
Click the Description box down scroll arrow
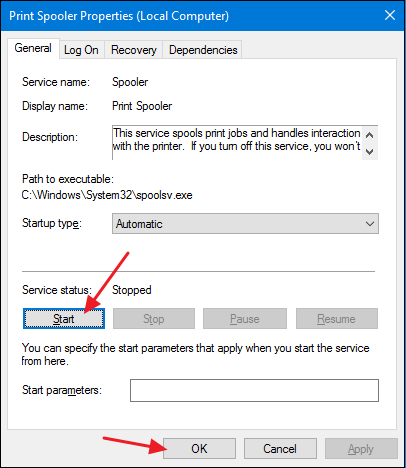coord(369,152)
